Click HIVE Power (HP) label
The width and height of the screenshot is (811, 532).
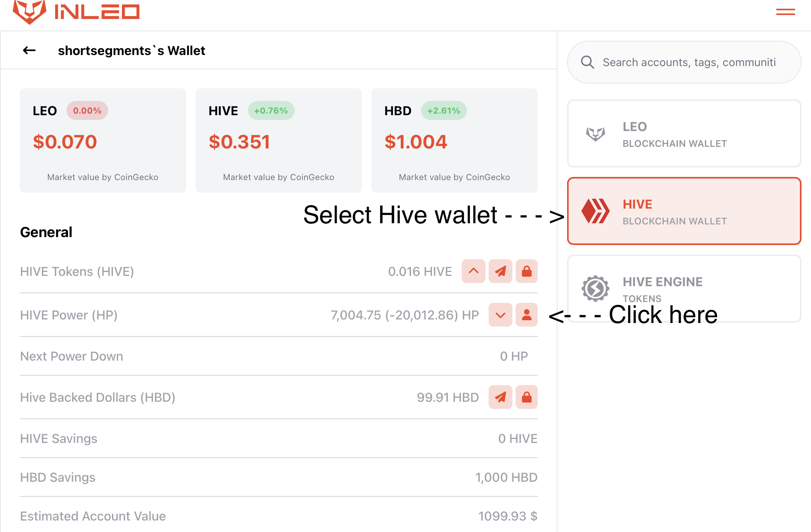click(69, 315)
